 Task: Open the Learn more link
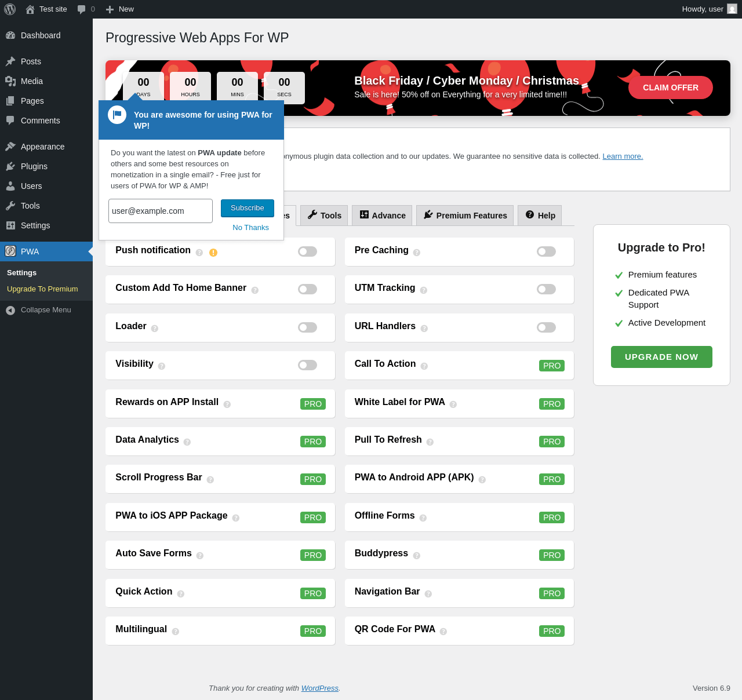click(623, 156)
